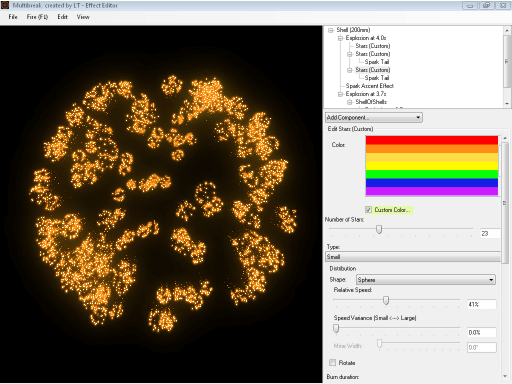Click the Small type selector bar
The image size is (512, 384).
[413, 257]
